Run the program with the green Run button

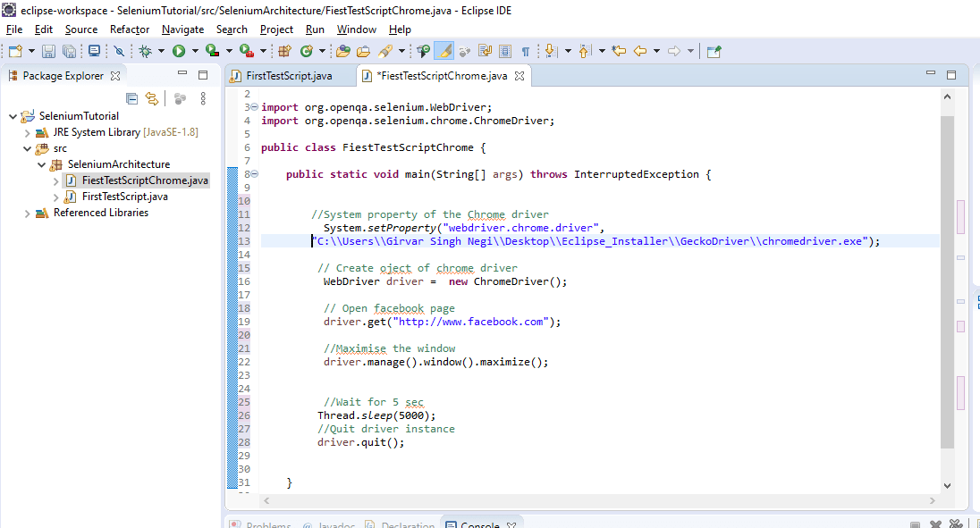(179, 51)
